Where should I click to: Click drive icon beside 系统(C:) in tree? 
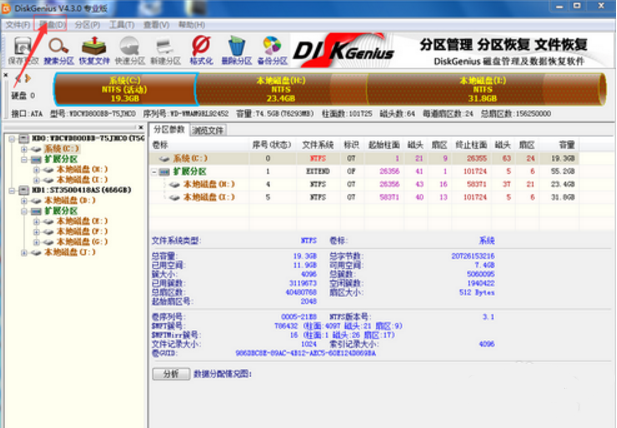coord(36,149)
